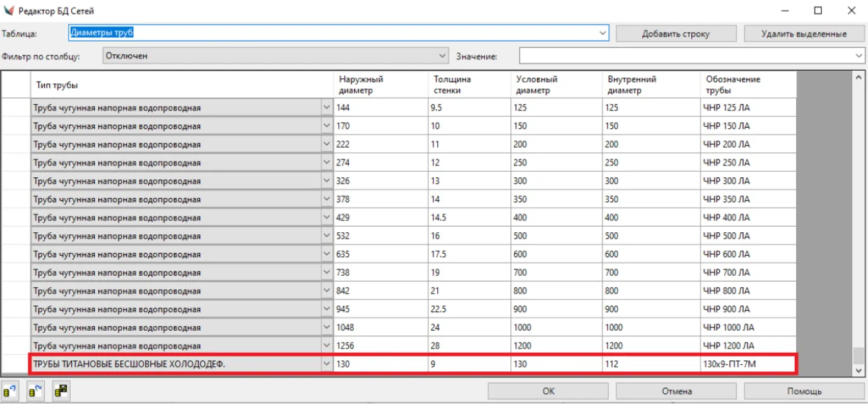
Task: Click outer diameter cell 945
Action: click(x=380, y=309)
